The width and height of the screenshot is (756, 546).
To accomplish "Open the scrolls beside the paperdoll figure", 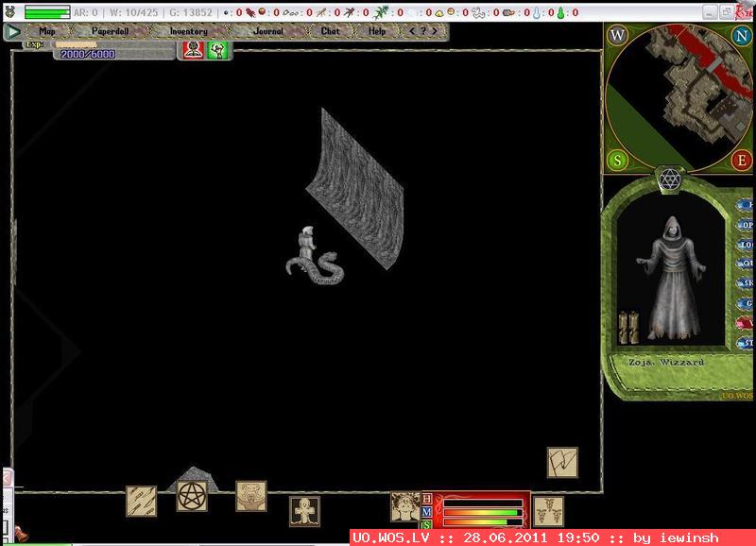I will pyautogui.click(x=628, y=328).
